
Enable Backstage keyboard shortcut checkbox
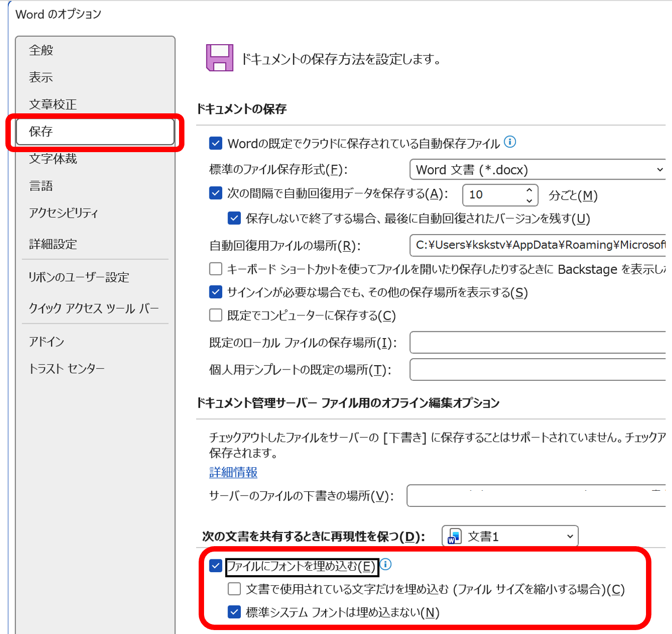click(216, 269)
